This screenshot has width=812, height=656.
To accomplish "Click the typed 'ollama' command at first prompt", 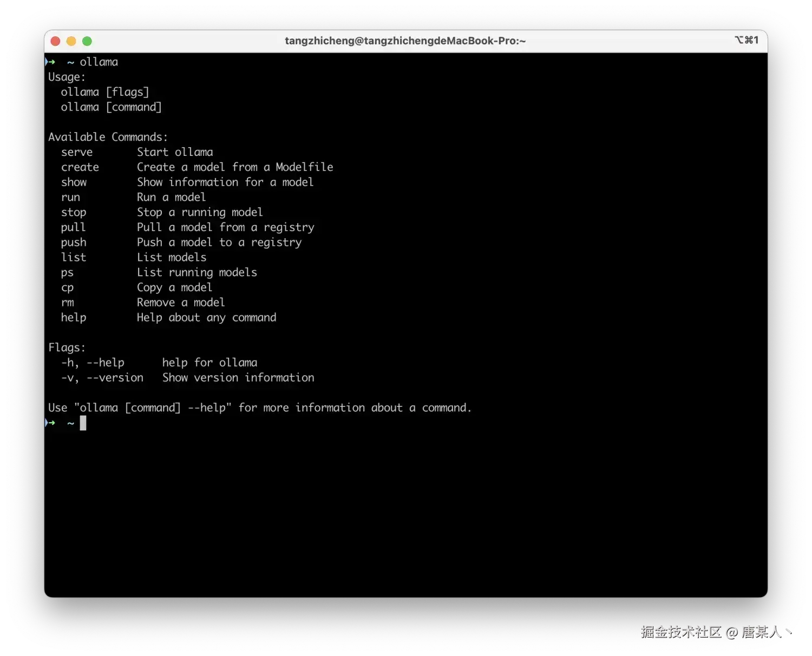I will tap(99, 62).
